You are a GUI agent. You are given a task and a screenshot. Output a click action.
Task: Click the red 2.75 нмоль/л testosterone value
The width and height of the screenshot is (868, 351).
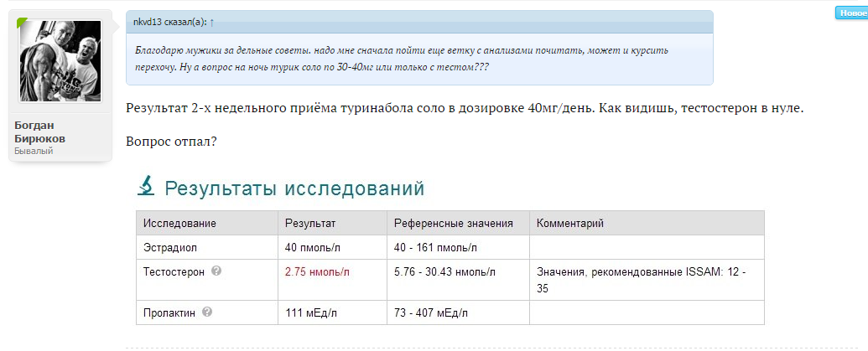point(318,271)
